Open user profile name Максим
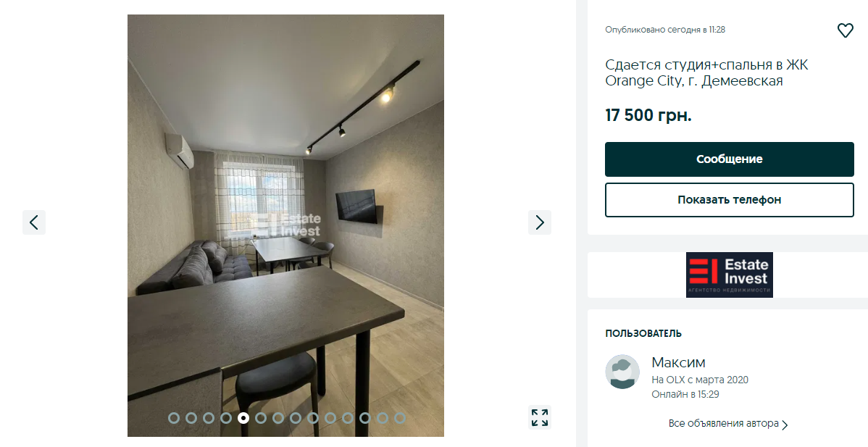868x447 pixels. click(x=678, y=362)
